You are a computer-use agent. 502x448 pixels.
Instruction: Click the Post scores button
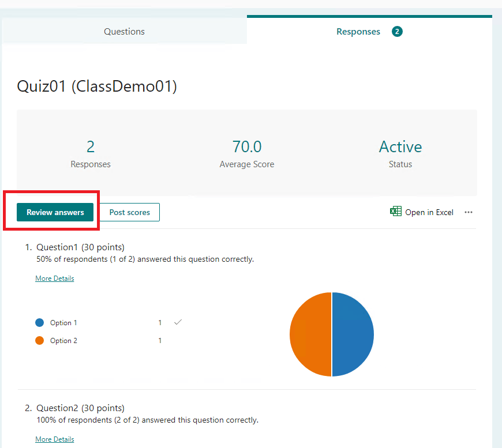pyautogui.click(x=130, y=212)
